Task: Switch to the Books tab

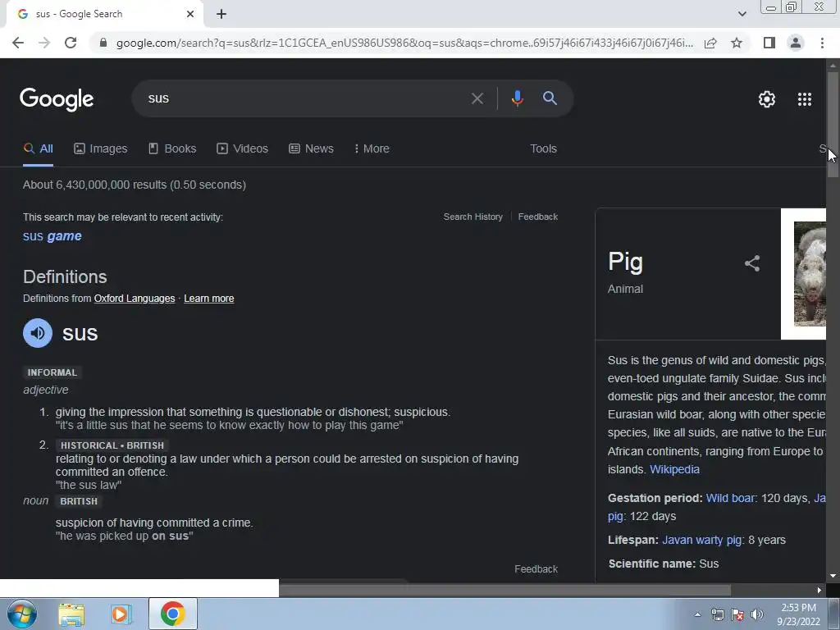Action: pyautogui.click(x=172, y=149)
